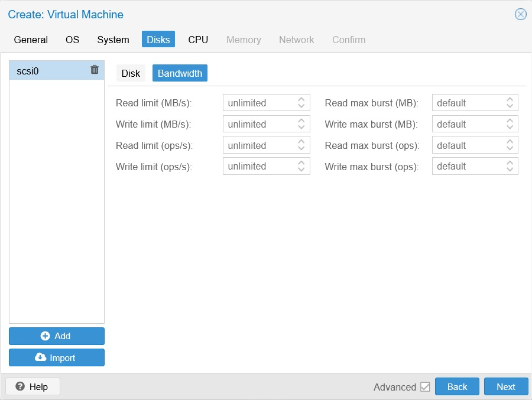
Task: Increase Write max burst (MB) with up arrow
Action: (510, 121)
